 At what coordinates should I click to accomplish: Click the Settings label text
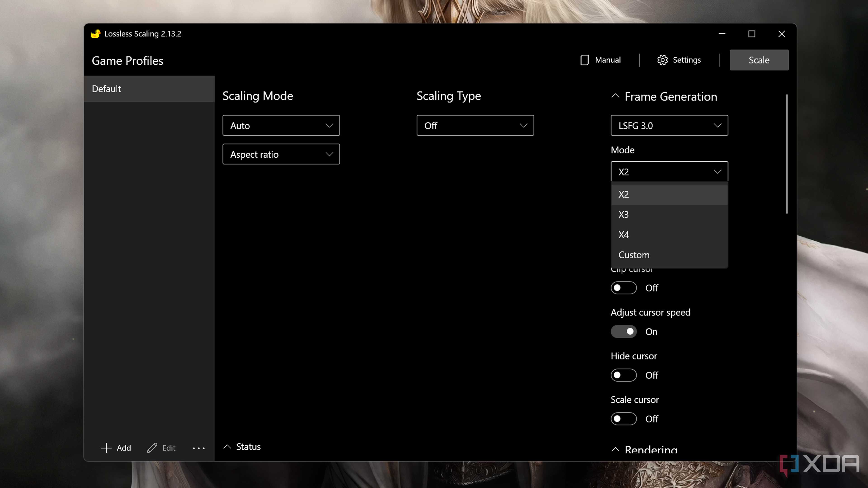(x=687, y=60)
